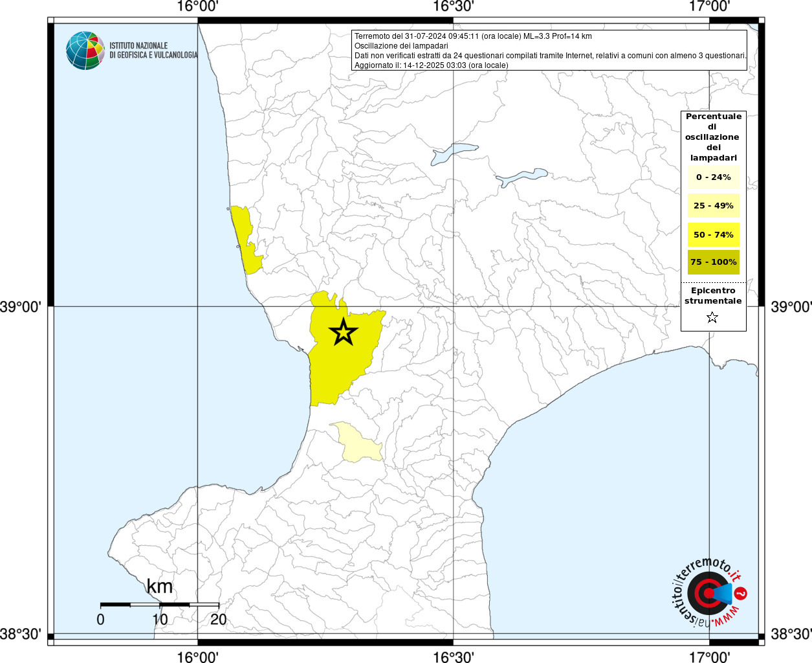Click the bottom 16°30' longitude label
Viewport: 812px width, 663px height.
(x=454, y=657)
